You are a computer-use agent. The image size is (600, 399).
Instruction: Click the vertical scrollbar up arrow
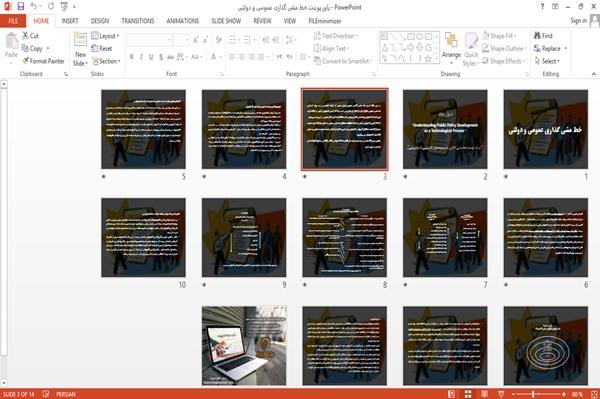pyautogui.click(x=4, y=84)
